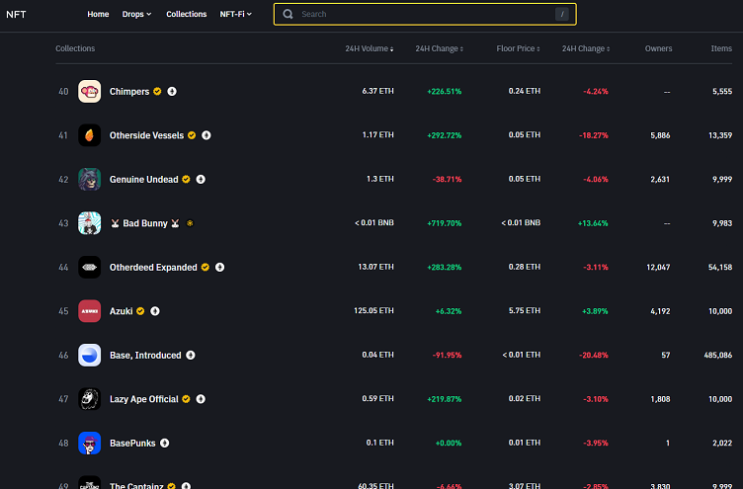Image resolution: width=743 pixels, height=489 pixels.
Task: Sort by Floor Price column
Action: coord(518,48)
